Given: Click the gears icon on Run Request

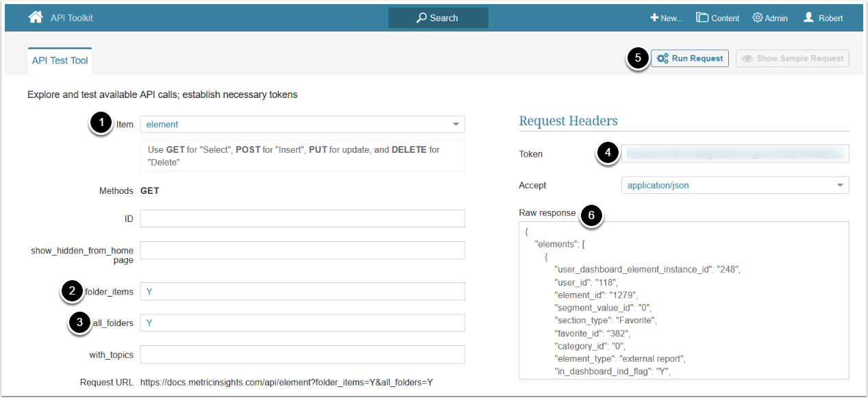Looking at the screenshot, I should [662, 59].
